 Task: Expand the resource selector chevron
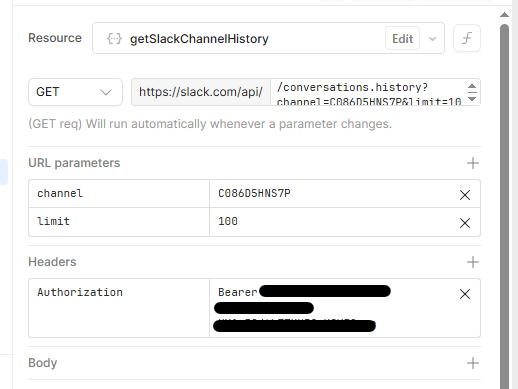(x=432, y=39)
